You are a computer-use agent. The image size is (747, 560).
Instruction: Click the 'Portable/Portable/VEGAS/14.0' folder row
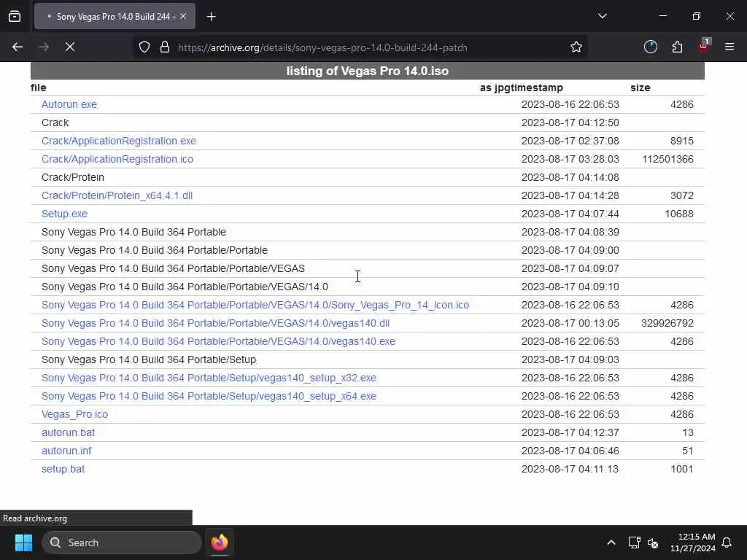click(x=185, y=287)
